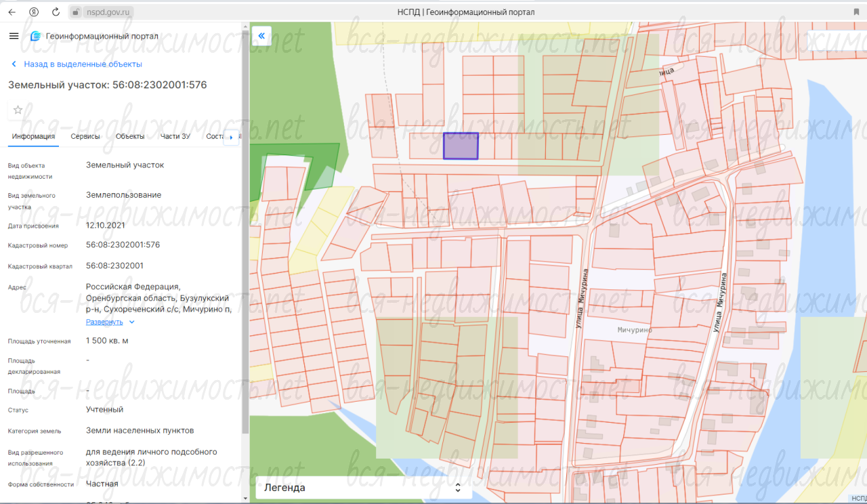The image size is (867, 504).
Task: Open the Объекты tab
Action: [x=130, y=136]
